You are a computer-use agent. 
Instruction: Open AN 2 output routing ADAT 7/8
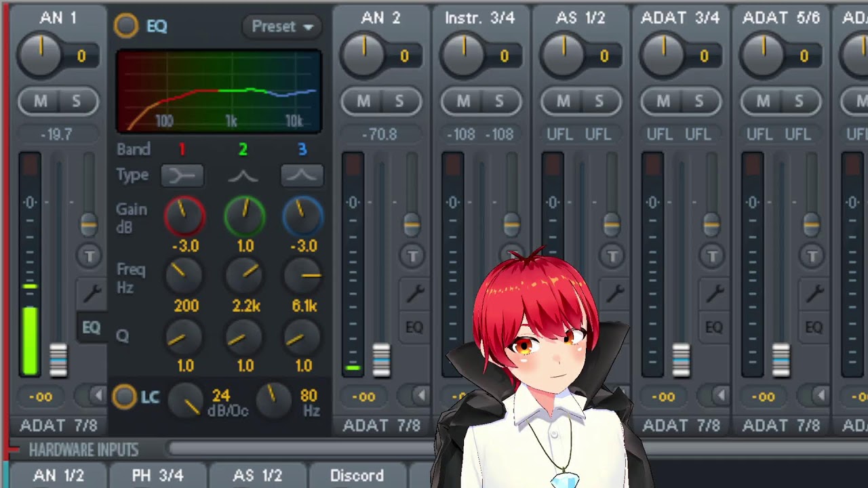[x=381, y=426]
